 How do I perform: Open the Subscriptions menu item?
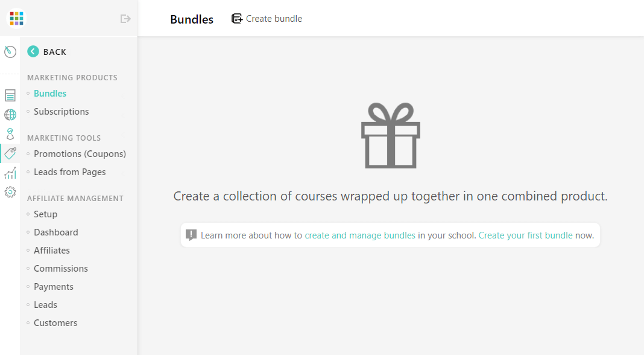(x=61, y=112)
